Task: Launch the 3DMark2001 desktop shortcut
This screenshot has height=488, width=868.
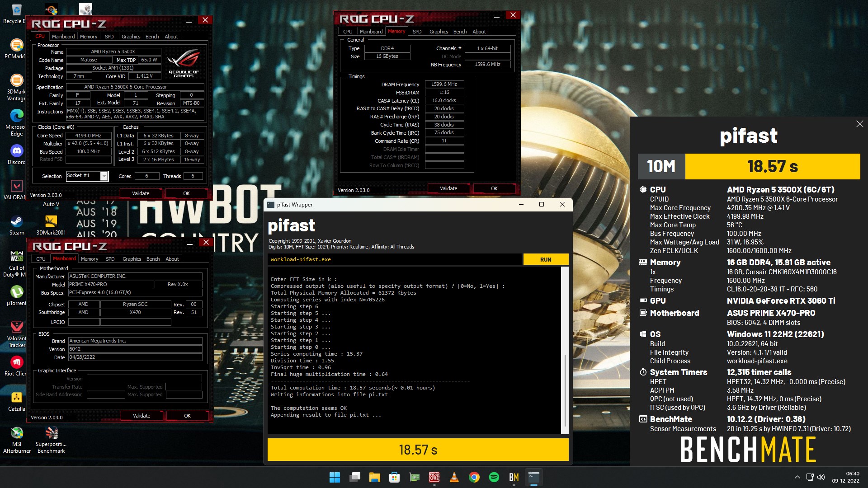Action: 51,225
